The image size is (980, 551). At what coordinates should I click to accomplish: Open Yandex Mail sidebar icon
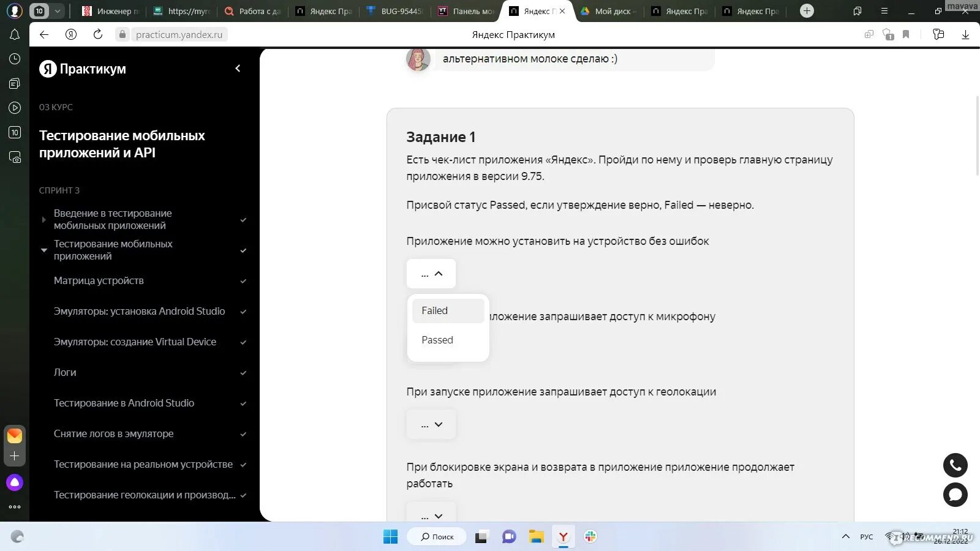coord(15,435)
